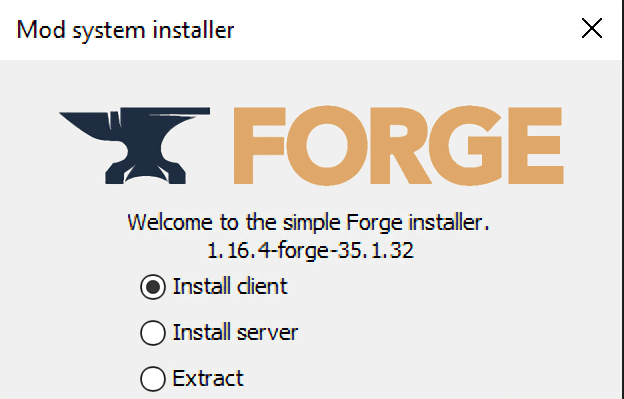Screen dimensions: 624x399
Task: Click the dark anvil logo icon
Action: tap(135, 146)
